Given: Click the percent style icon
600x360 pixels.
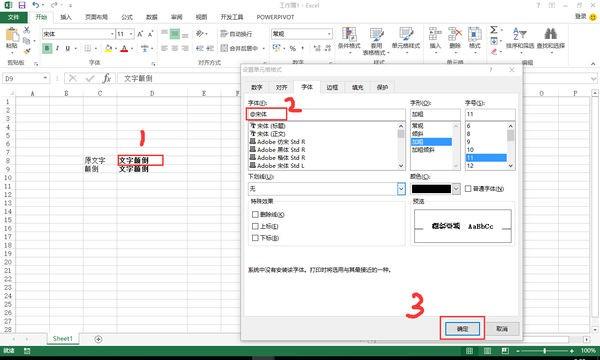Looking at the screenshot, I should (x=293, y=48).
